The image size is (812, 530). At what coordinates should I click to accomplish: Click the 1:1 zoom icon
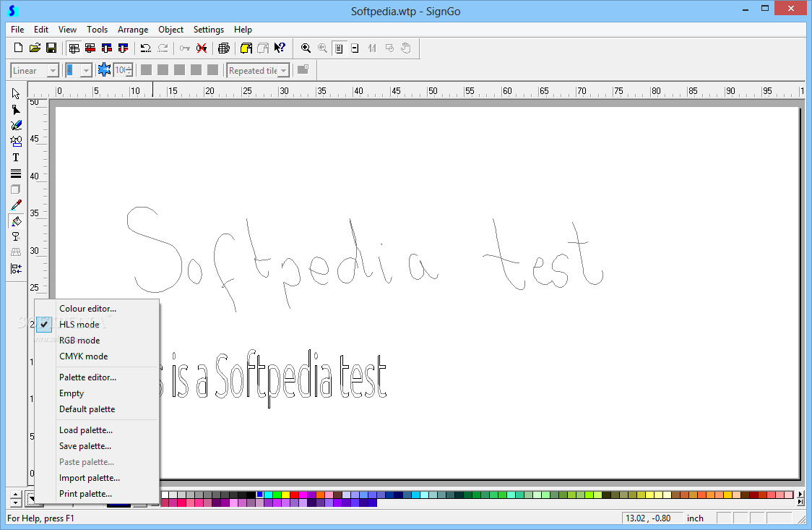point(372,48)
